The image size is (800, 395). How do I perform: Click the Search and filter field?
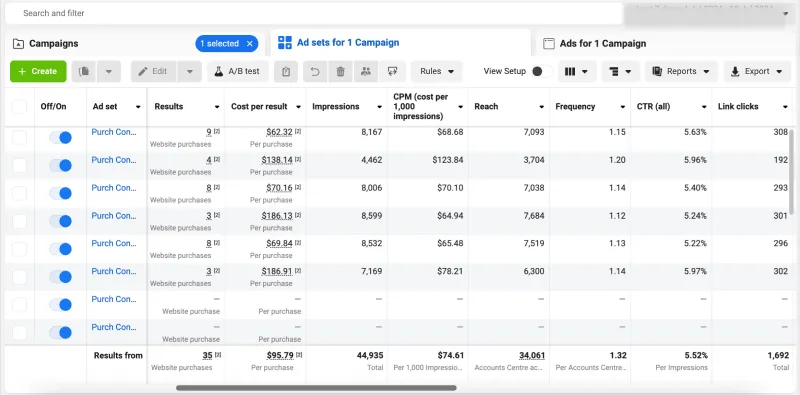(x=314, y=13)
